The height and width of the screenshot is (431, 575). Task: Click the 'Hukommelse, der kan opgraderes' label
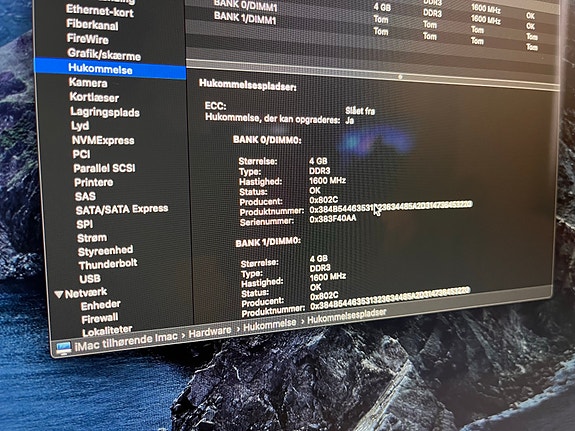click(272, 118)
